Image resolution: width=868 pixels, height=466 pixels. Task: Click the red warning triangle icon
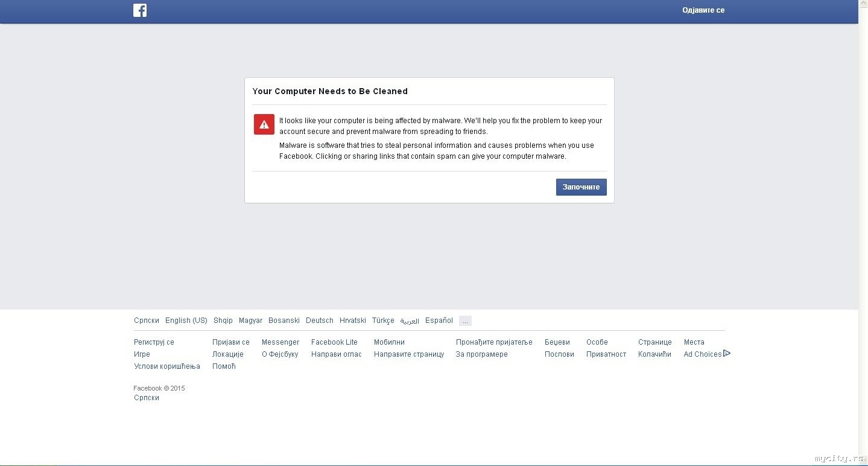[264, 124]
